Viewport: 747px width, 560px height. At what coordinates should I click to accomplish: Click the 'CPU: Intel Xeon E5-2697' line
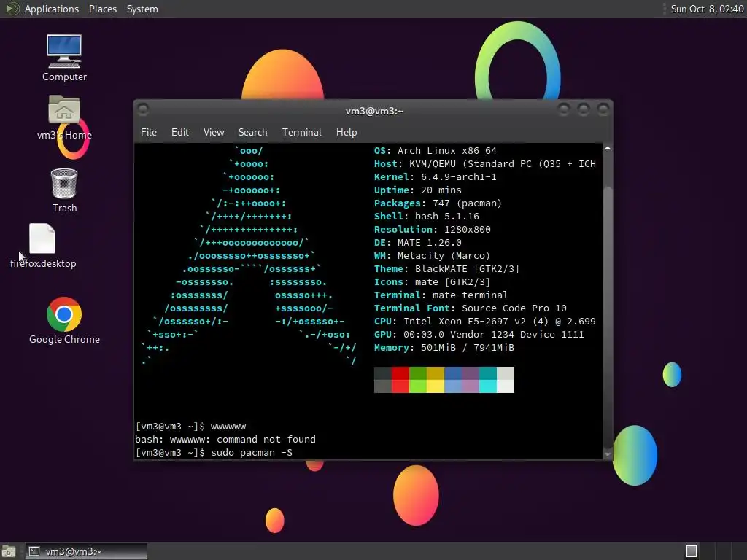tap(485, 322)
